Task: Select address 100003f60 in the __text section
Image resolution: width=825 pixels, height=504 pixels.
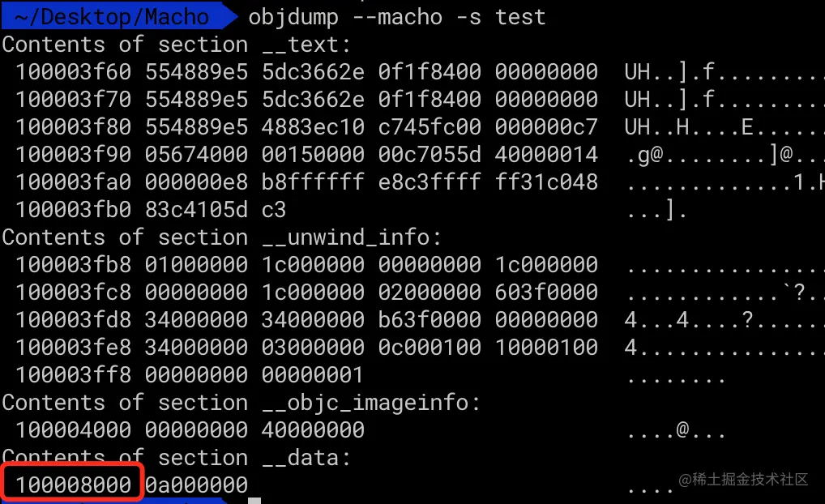Action: coord(73,71)
